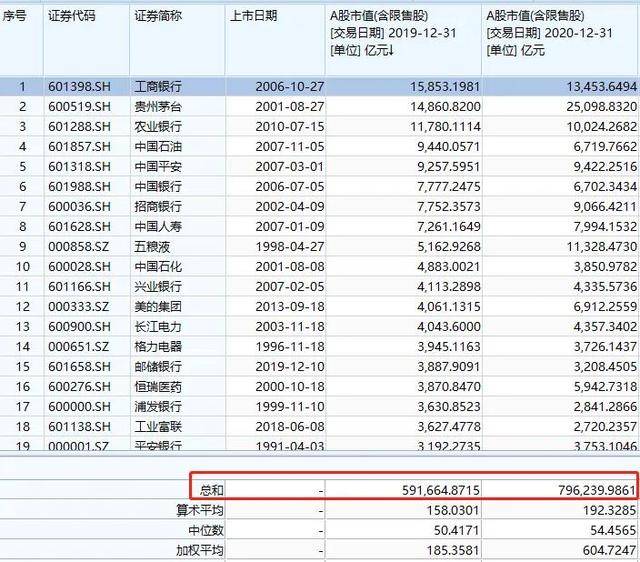This screenshot has height=562, width=640.
Task: Click the 中位数 summary label
Action: [206, 530]
